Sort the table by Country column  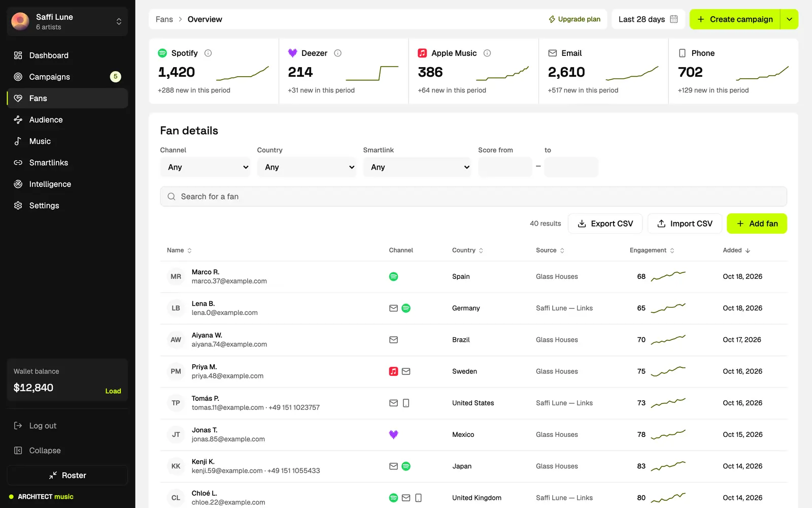(467, 250)
